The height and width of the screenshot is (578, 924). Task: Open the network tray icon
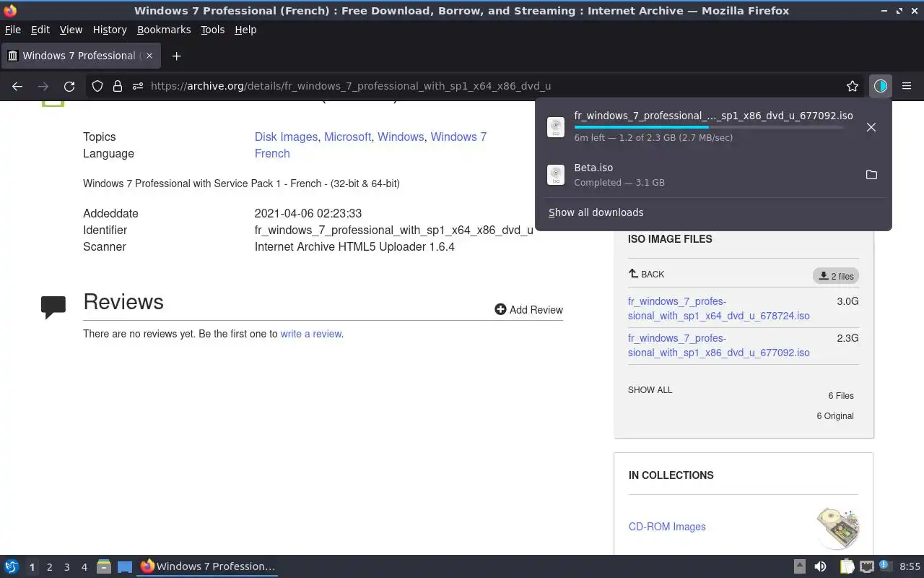coord(867,566)
